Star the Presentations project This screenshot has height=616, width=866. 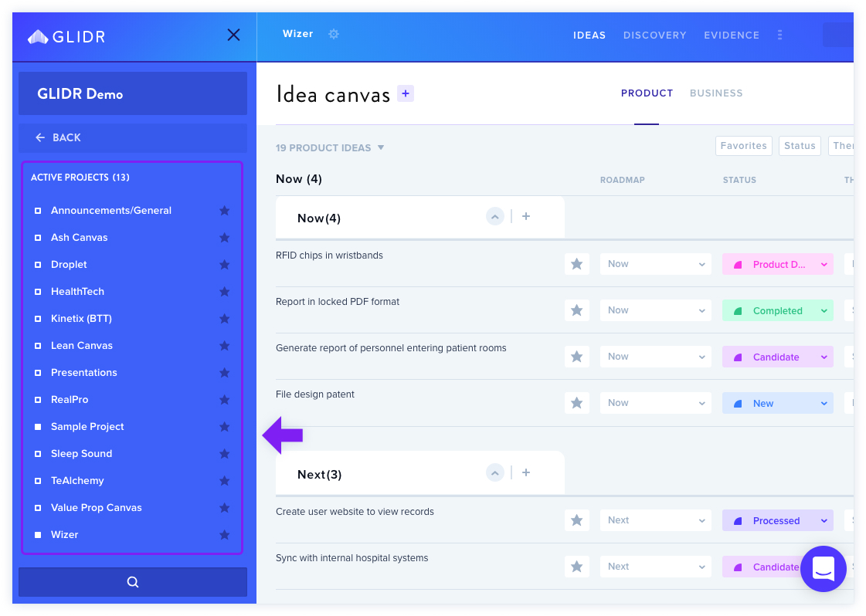click(224, 373)
